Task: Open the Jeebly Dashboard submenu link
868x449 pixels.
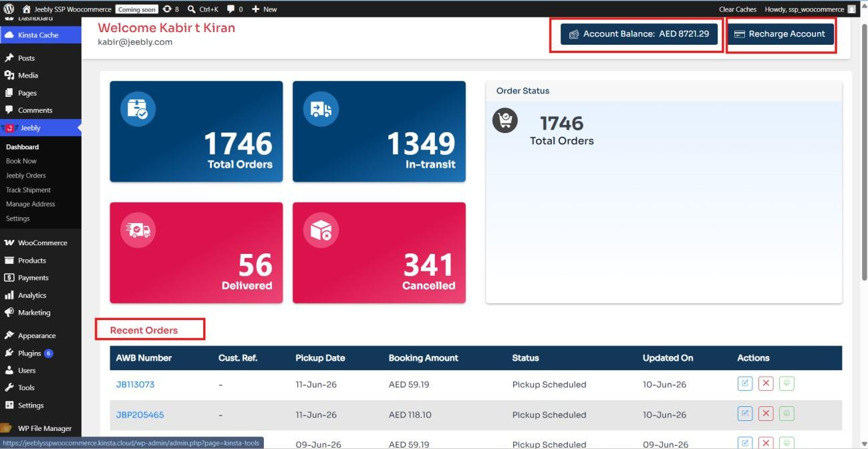Action: (x=22, y=147)
